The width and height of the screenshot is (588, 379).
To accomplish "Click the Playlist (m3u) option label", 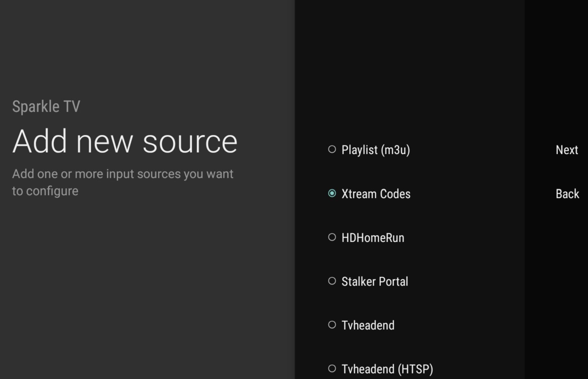I will pyautogui.click(x=376, y=150).
